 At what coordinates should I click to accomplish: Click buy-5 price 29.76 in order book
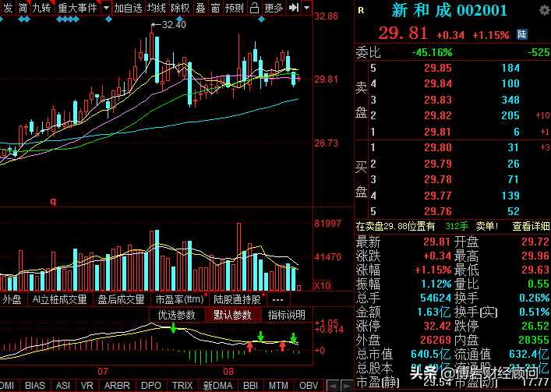click(x=437, y=211)
